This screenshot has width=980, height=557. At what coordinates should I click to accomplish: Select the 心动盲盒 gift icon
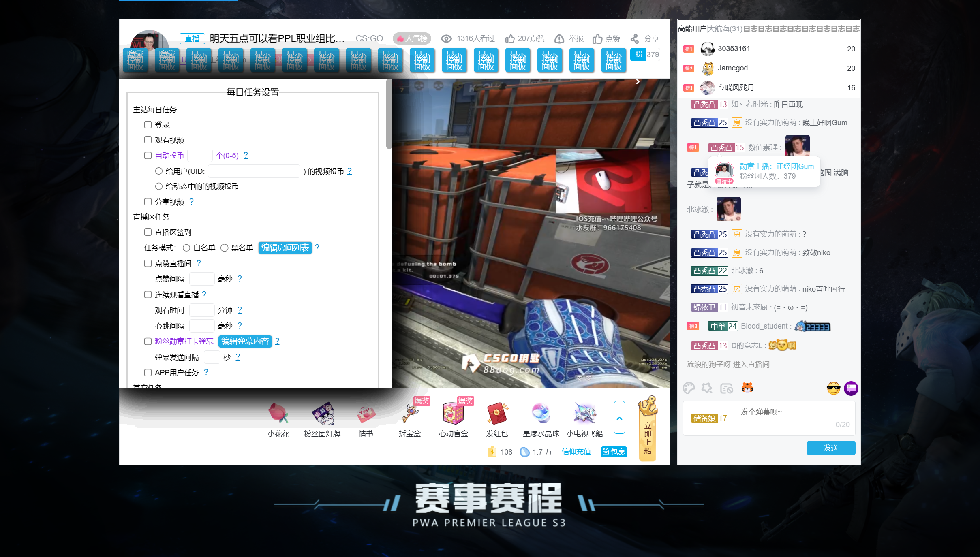click(454, 413)
